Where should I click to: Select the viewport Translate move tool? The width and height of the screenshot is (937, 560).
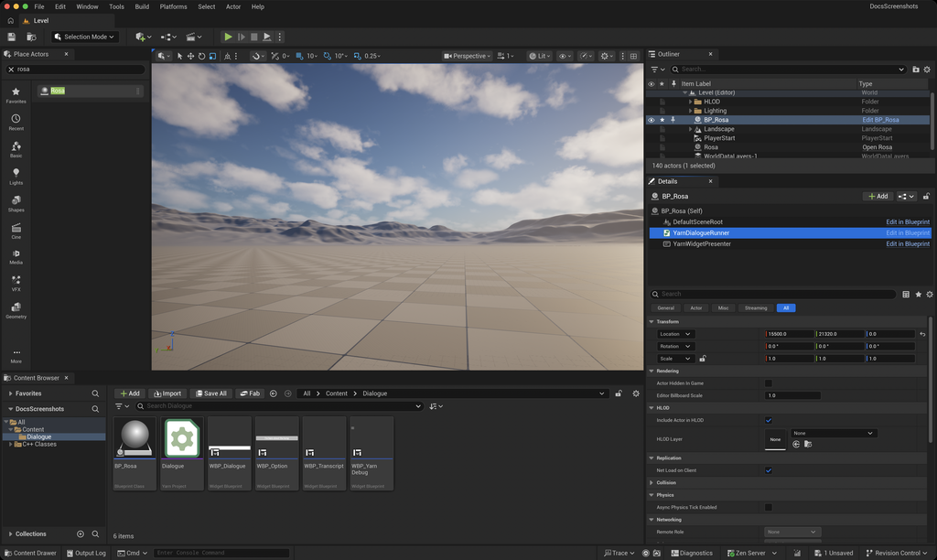190,56
